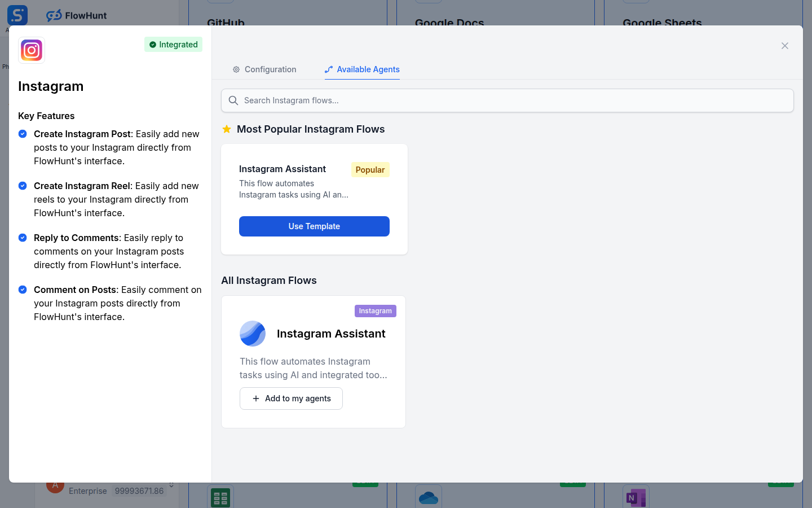The image size is (812, 508).
Task: Toggle the checkmark beside Reply to Comments
Action: click(x=22, y=238)
